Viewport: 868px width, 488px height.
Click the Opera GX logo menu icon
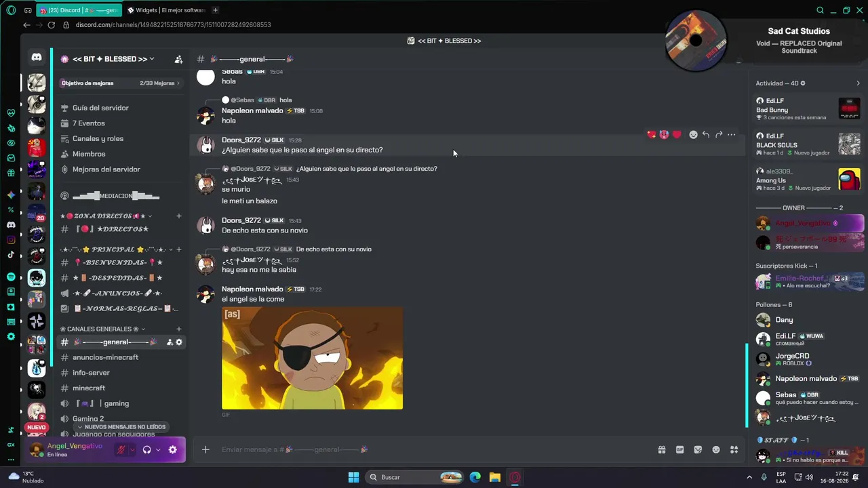click(11, 10)
